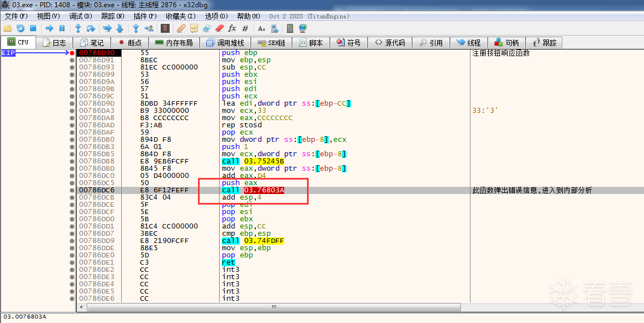Screen dimensions: 644x323
Task: Toggle breakpoint bullet at address 00786DE1
Action: point(72,262)
